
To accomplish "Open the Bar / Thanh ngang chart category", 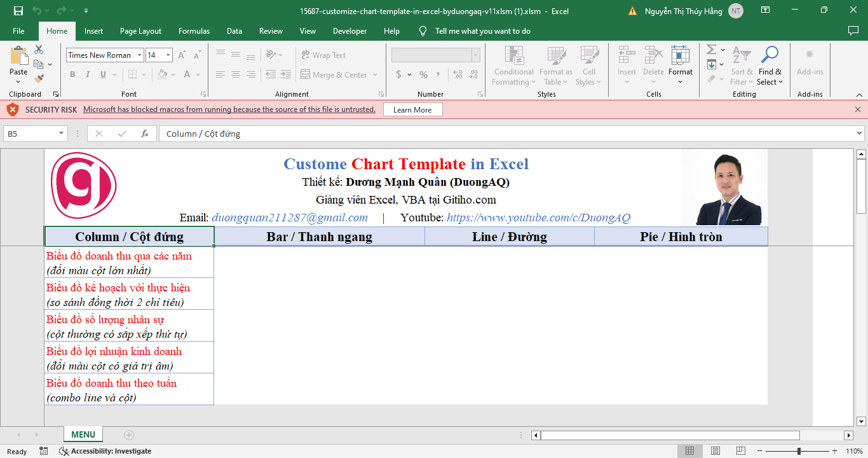I will click(x=319, y=237).
